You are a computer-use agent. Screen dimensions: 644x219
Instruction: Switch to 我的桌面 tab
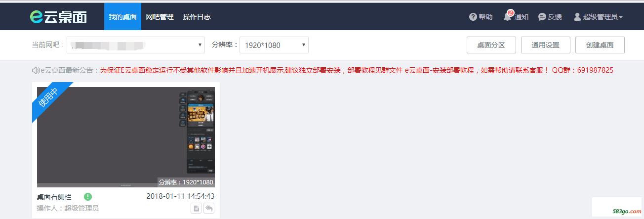click(122, 16)
